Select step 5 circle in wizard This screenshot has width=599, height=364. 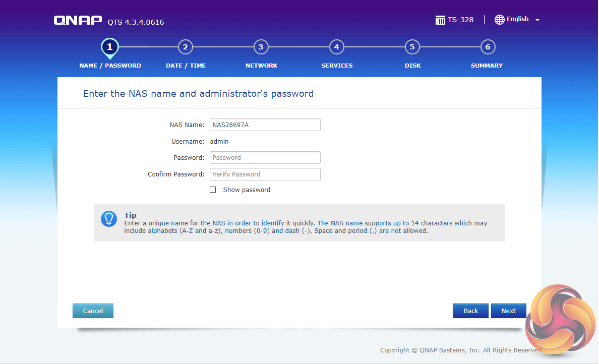tap(412, 47)
